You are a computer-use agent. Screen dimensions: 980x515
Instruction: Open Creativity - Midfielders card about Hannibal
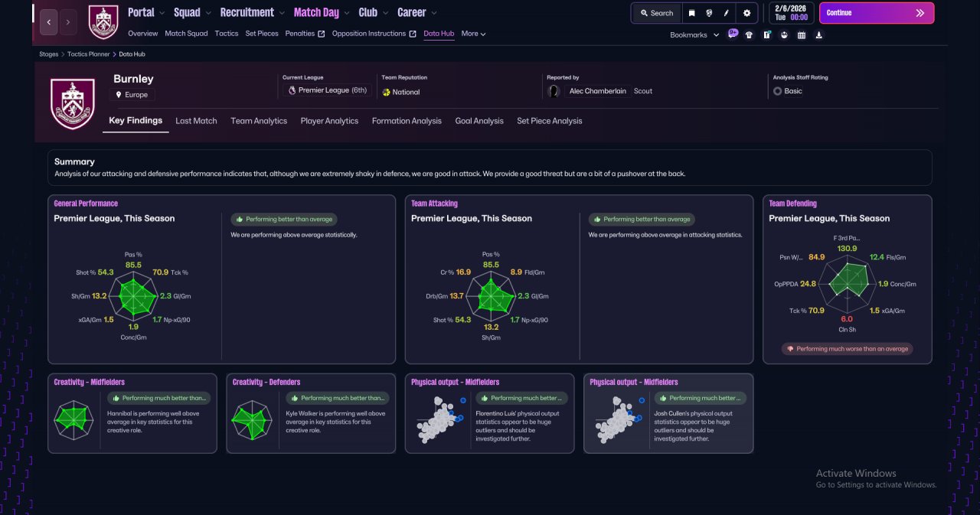(132, 413)
